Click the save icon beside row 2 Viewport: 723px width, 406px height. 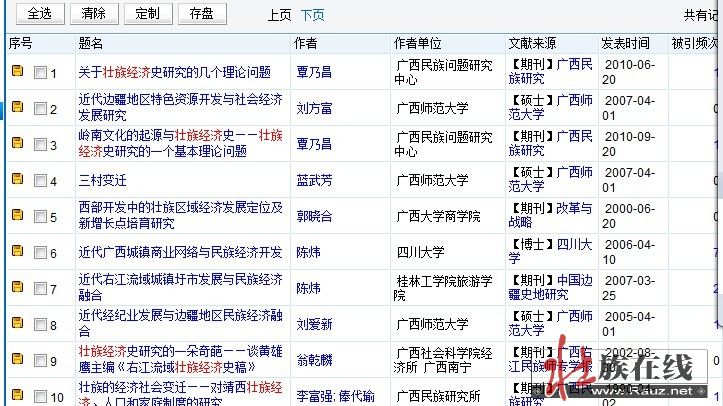coord(17,107)
